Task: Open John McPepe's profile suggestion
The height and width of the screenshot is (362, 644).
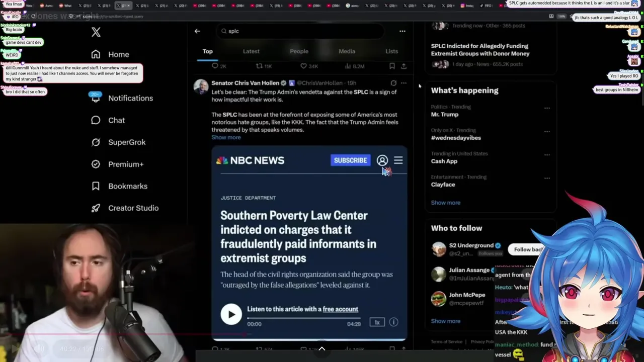Action: coord(467,295)
